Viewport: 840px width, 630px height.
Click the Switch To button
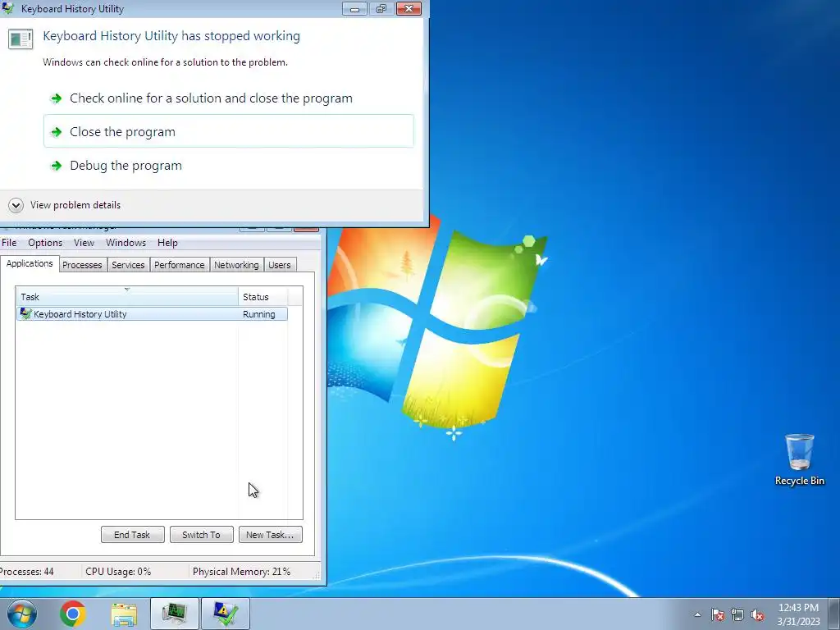202,535
